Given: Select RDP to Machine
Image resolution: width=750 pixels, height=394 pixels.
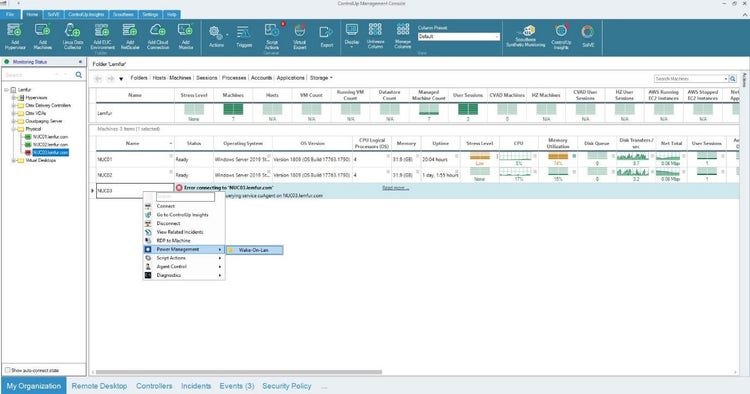Looking at the screenshot, I should [173, 241].
